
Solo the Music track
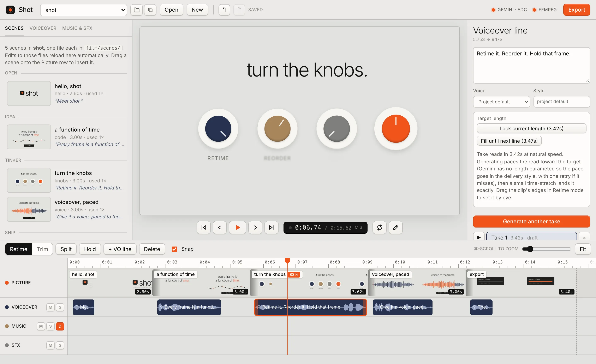pyautogui.click(x=50, y=326)
